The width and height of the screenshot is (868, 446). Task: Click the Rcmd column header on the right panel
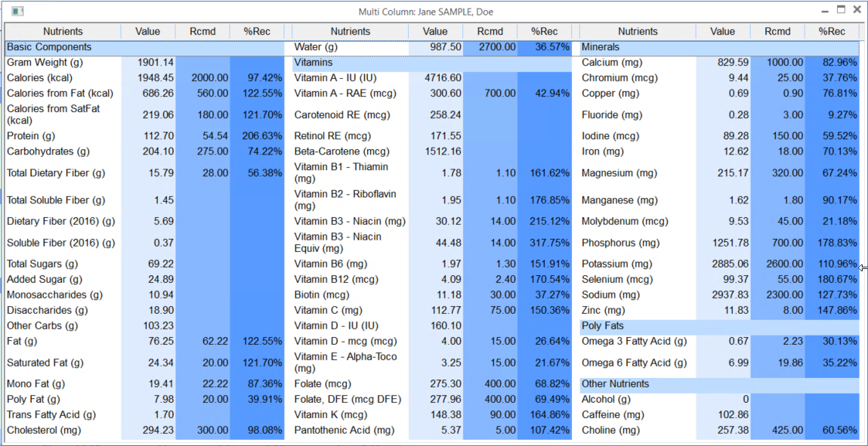[777, 32]
